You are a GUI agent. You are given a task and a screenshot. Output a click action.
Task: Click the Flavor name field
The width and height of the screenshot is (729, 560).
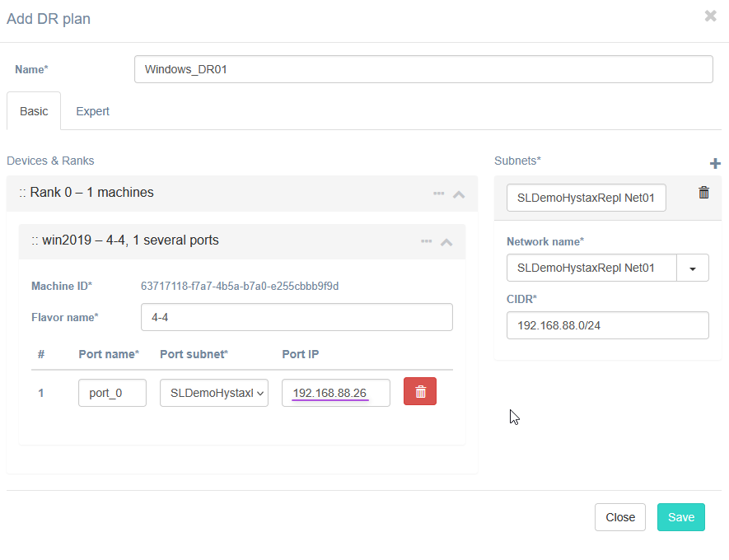pos(297,317)
